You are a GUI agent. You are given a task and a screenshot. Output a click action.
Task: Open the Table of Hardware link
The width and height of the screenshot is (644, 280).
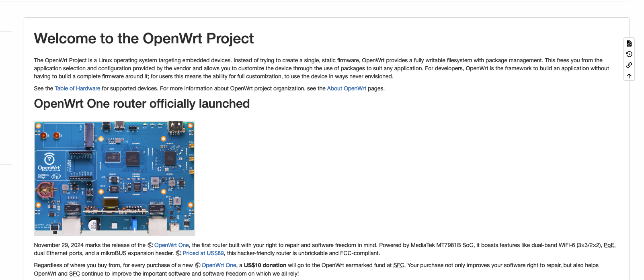pos(78,88)
